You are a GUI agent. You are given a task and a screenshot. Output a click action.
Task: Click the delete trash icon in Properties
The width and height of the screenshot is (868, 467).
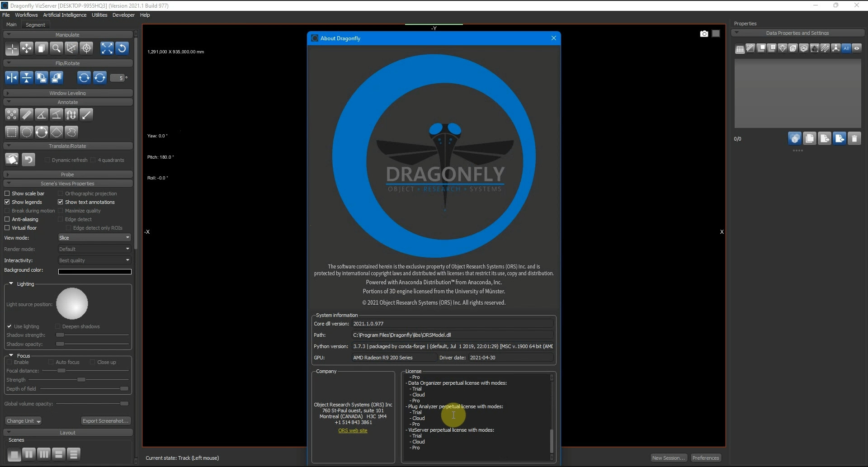point(854,138)
